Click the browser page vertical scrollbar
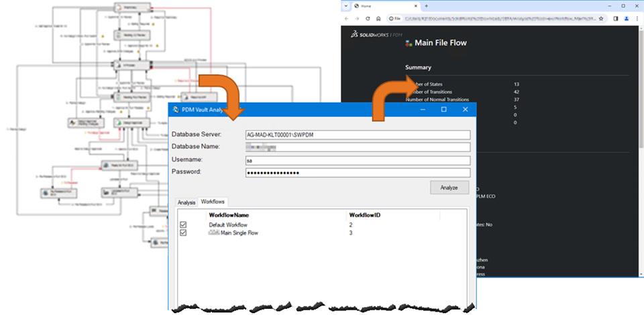 click(x=641, y=88)
